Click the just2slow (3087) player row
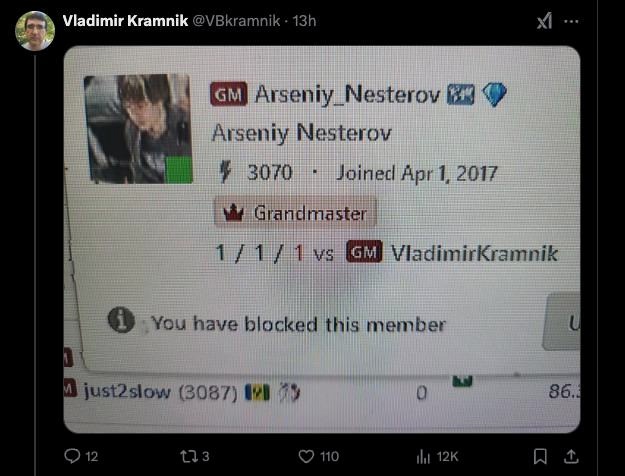The height and width of the screenshot is (476, 625). (322, 392)
